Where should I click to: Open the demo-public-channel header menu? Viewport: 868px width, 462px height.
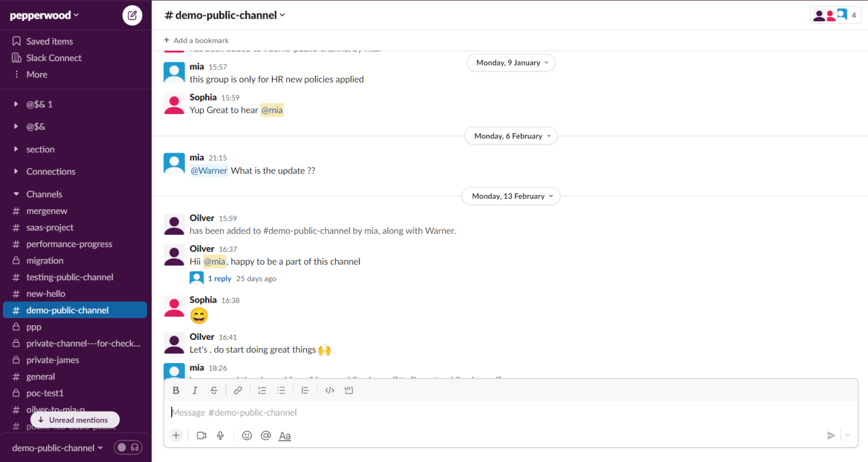(x=224, y=15)
